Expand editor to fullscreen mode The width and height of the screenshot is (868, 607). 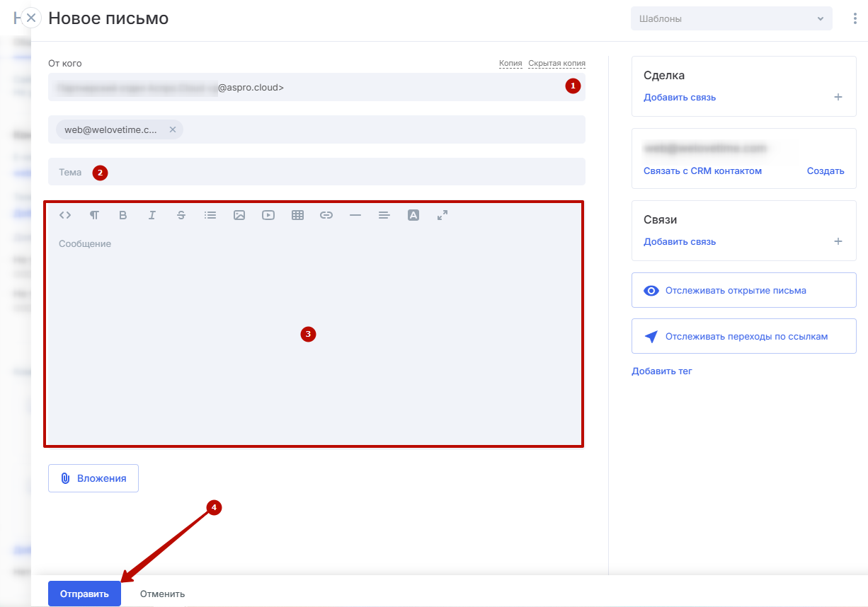coord(442,215)
